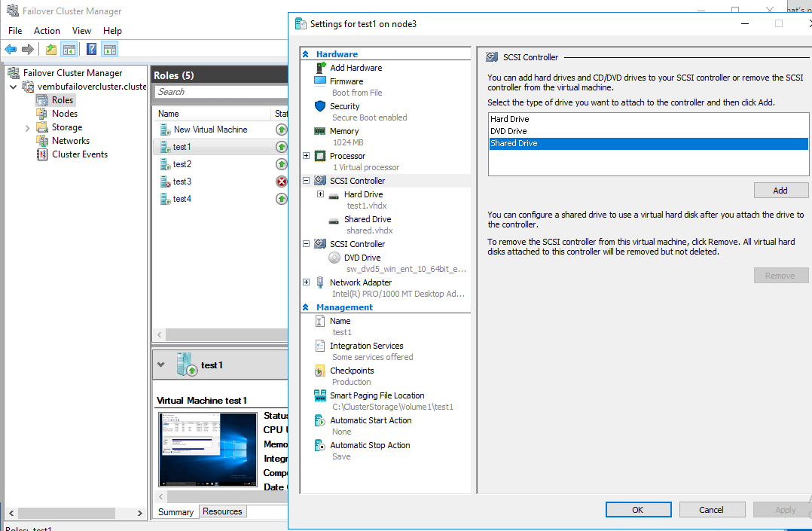Open the test1 virtual machine thumbnail

[x=208, y=449]
